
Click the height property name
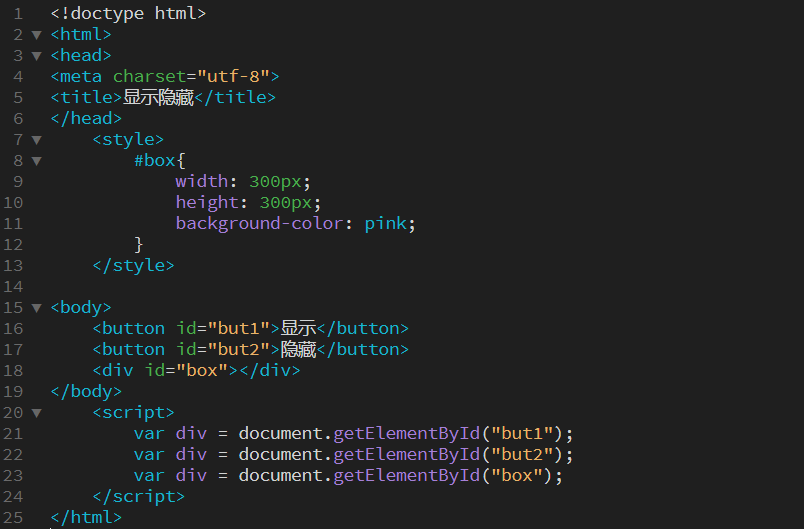tap(207, 202)
